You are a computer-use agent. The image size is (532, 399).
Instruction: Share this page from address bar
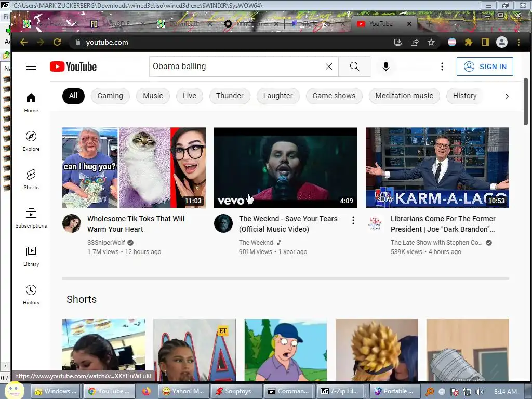click(x=414, y=42)
